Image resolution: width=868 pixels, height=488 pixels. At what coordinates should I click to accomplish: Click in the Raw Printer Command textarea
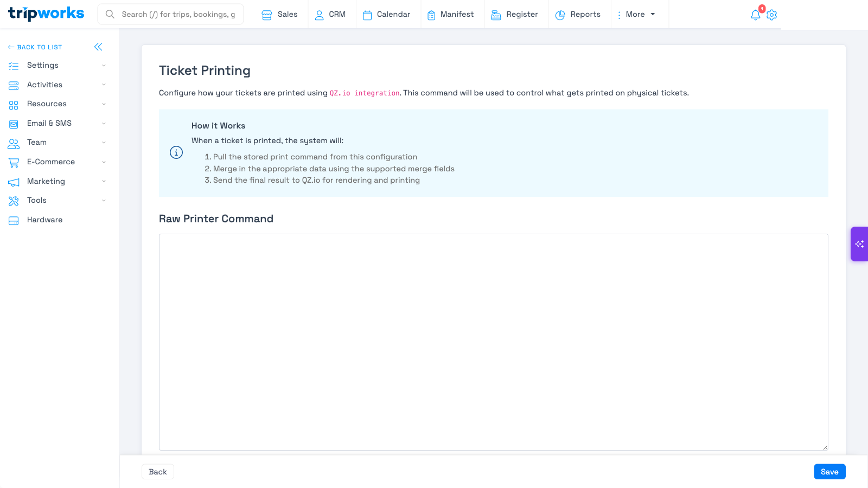[493, 342]
